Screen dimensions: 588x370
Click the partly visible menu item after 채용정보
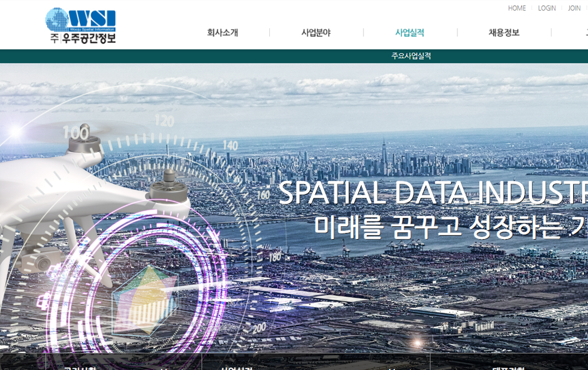[584, 33]
